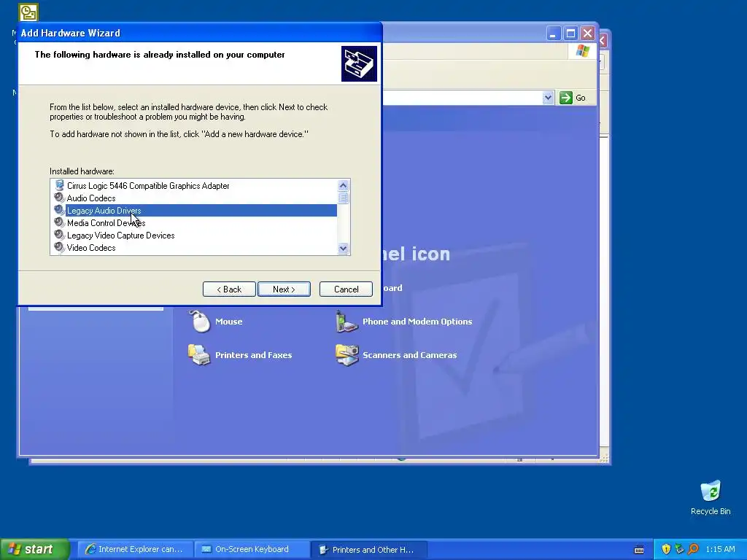Click the Legacy Video Capture Devices icon
The width and height of the screenshot is (747, 560).
(59, 235)
